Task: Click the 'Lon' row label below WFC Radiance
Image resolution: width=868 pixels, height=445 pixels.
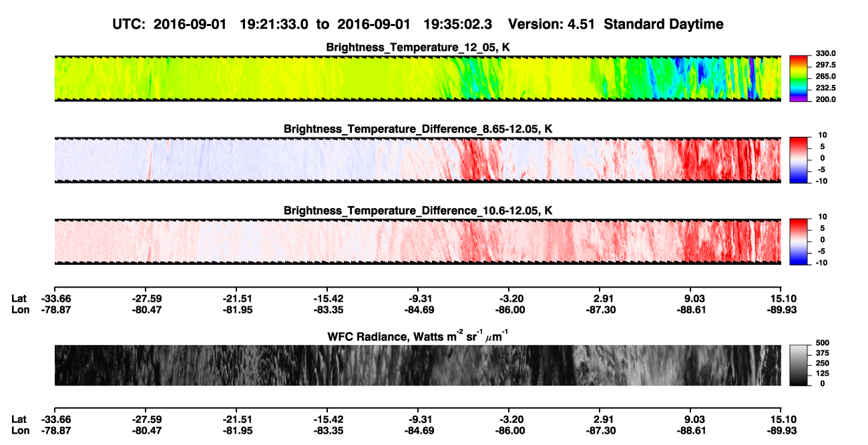Action: [x=21, y=430]
